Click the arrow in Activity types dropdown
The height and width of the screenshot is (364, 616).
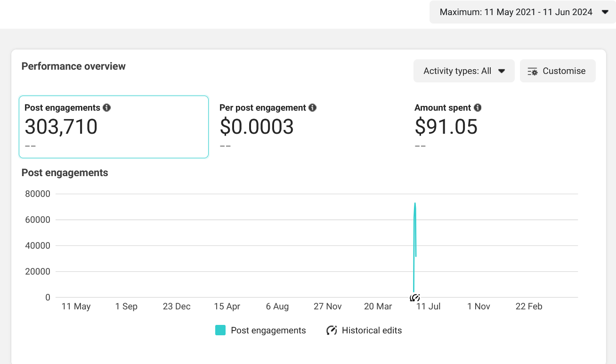502,71
